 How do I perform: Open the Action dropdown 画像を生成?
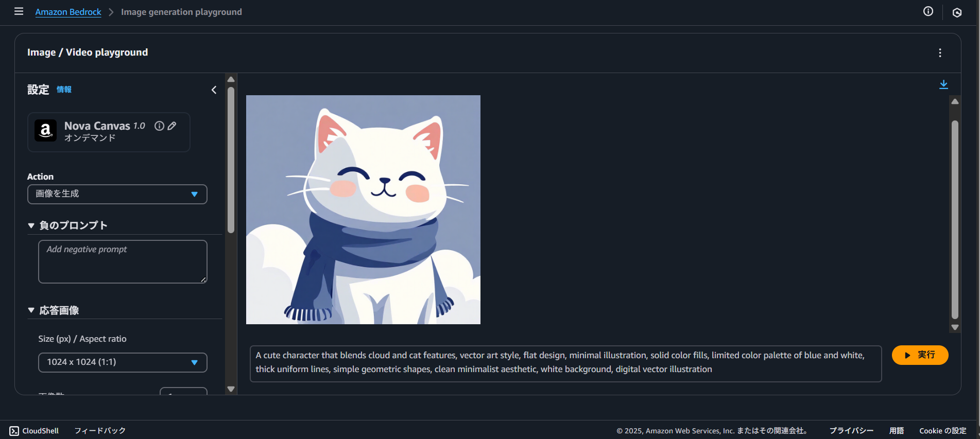tap(117, 194)
